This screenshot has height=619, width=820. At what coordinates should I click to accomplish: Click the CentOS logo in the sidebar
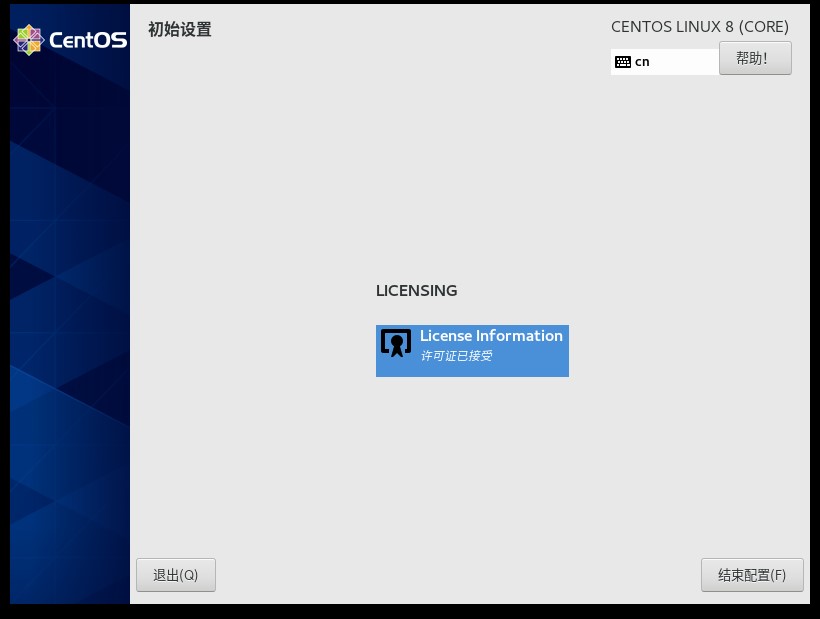[x=70, y=40]
